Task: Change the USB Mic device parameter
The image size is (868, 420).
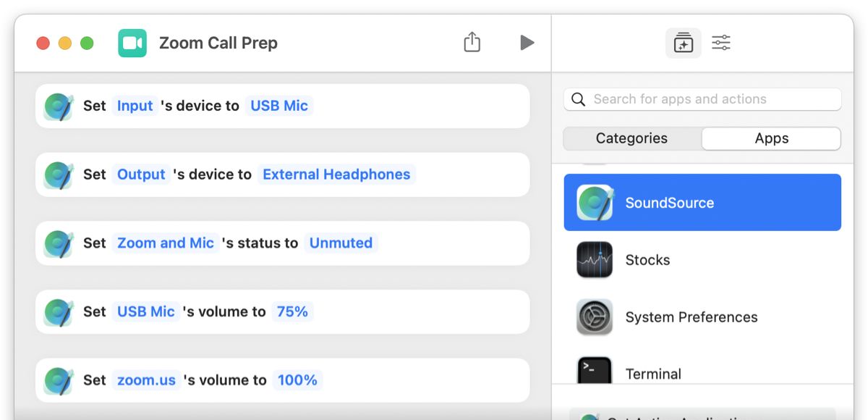Action: tap(279, 106)
